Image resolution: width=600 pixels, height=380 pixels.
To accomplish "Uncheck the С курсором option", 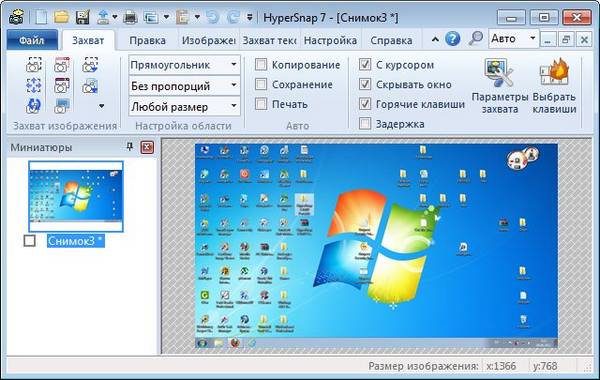I will coord(365,64).
